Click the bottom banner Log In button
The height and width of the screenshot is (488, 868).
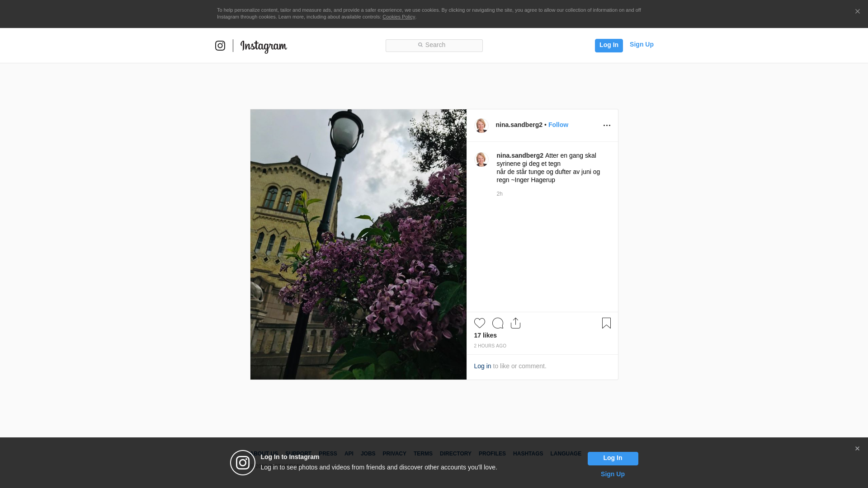613,459
